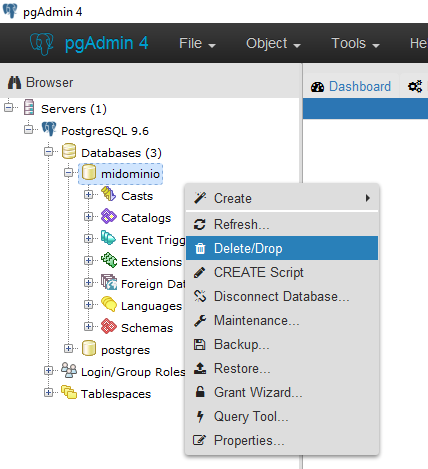Expand the Foreign Data Wrappers node
Screen dimensions: 428x469
click(88, 283)
